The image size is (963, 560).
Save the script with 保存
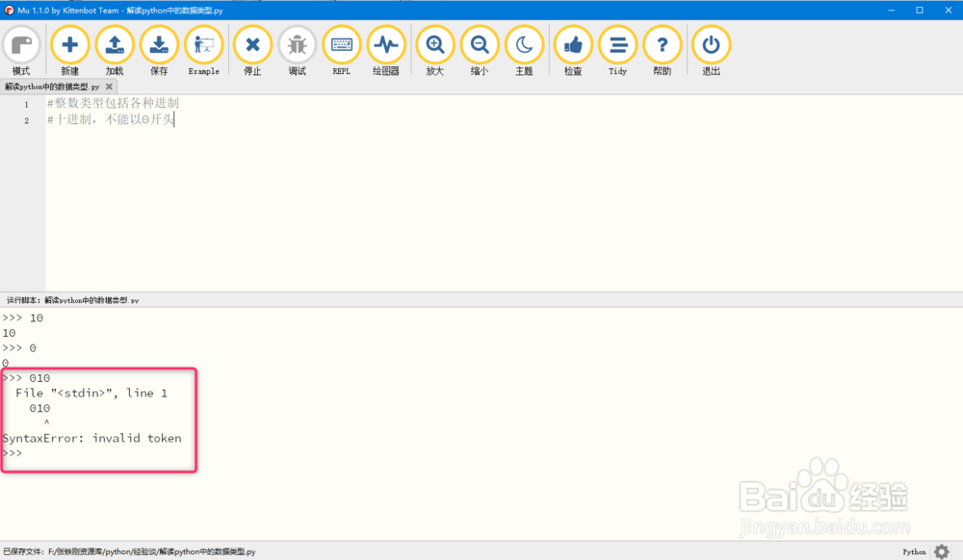pos(159,51)
